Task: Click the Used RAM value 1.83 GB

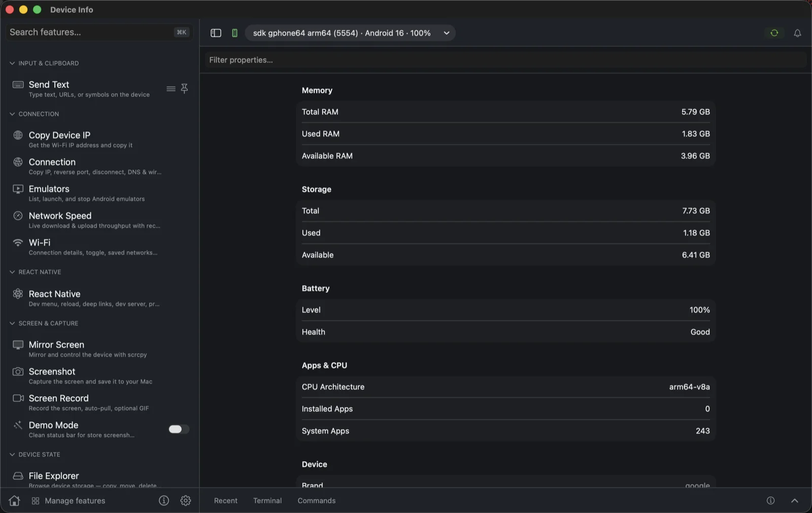Action: click(x=695, y=134)
